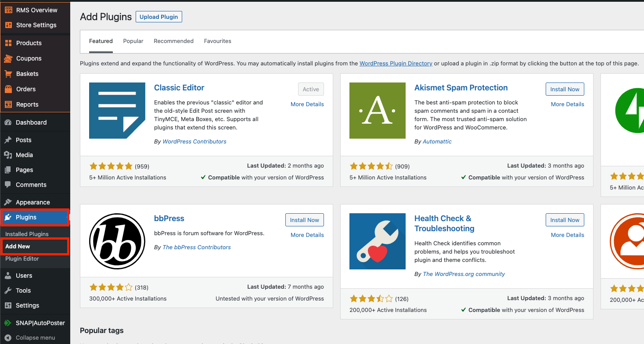
Task: Click the Orders bag icon
Action: click(8, 89)
